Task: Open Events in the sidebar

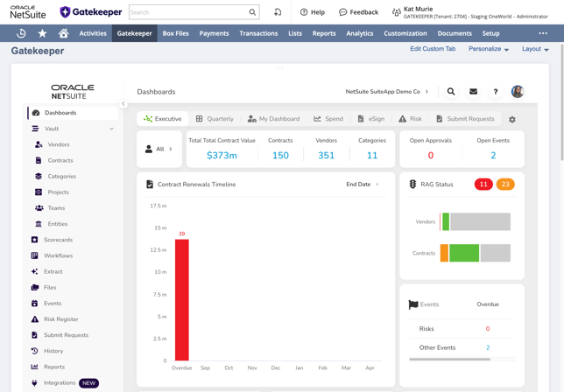Action: click(x=53, y=303)
